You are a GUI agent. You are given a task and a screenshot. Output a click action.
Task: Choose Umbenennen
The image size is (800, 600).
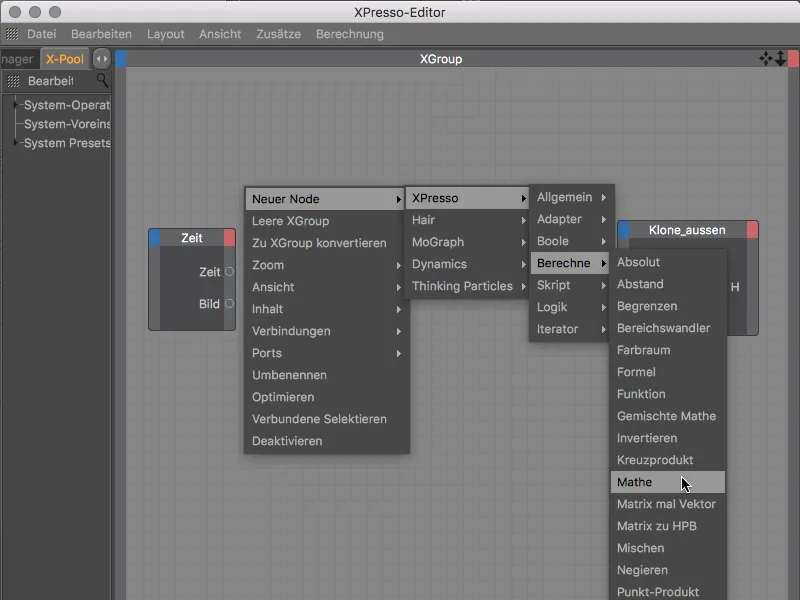[327, 374]
